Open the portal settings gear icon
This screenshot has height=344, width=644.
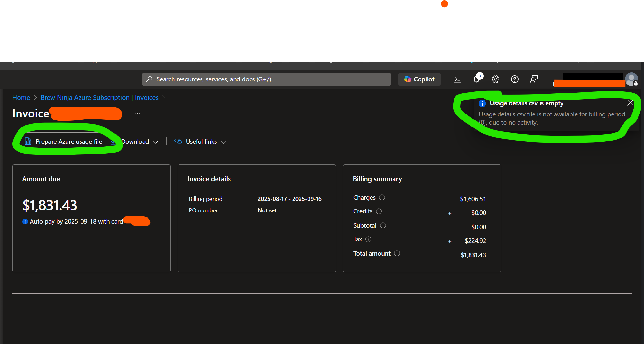(496, 79)
